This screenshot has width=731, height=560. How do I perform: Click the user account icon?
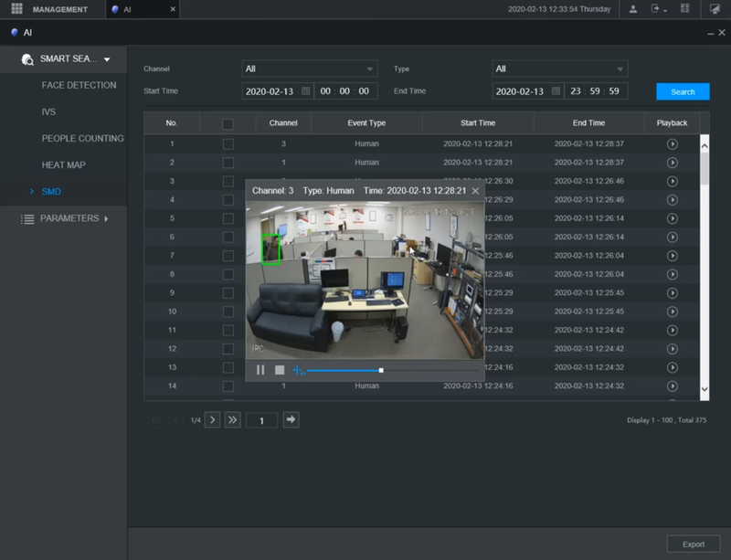[634, 9]
